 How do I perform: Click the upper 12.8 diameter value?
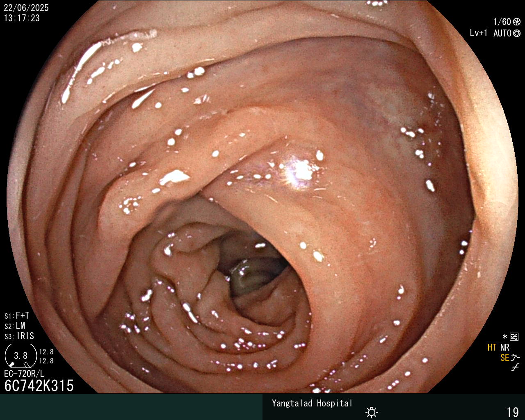tap(46, 352)
